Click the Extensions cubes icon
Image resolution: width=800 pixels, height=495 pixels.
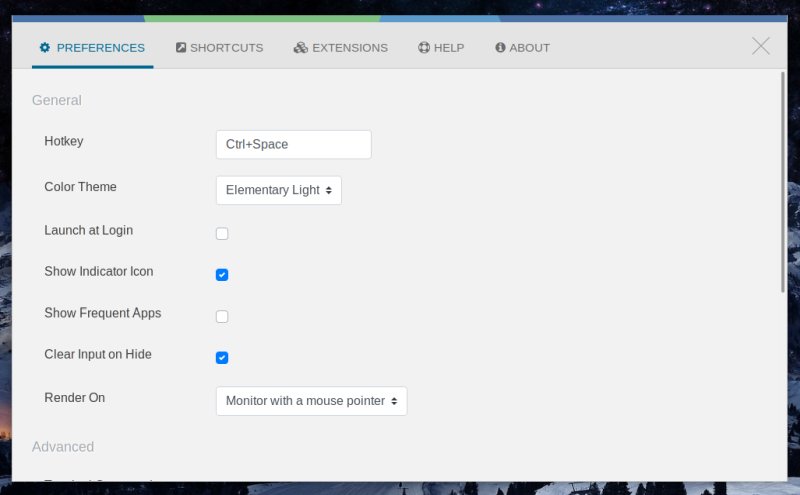301,47
